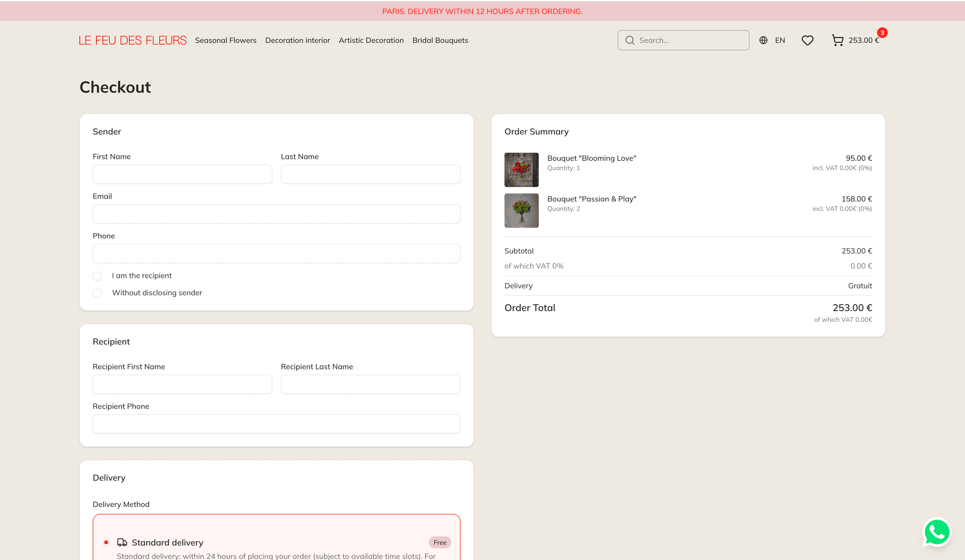Check 'I am the recipient' box
965x560 pixels.
pos(97,276)
